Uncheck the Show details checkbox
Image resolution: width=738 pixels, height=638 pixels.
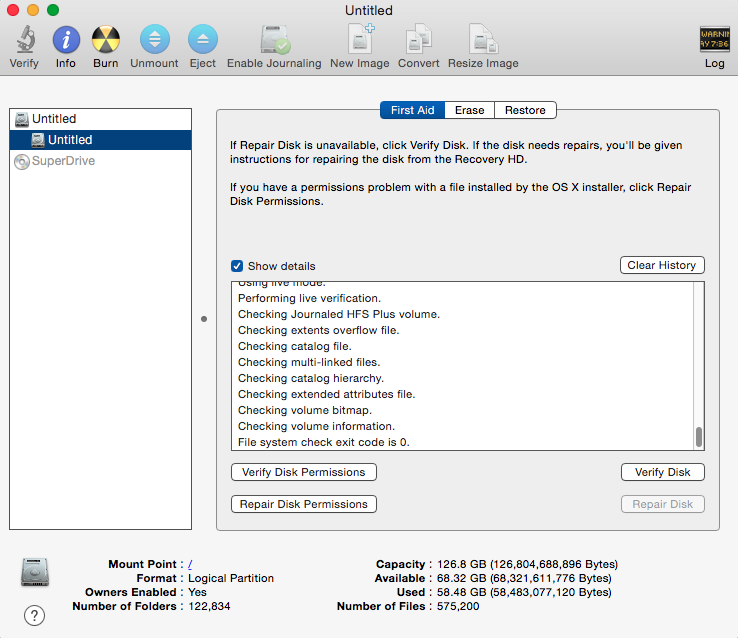click(237, 266)
